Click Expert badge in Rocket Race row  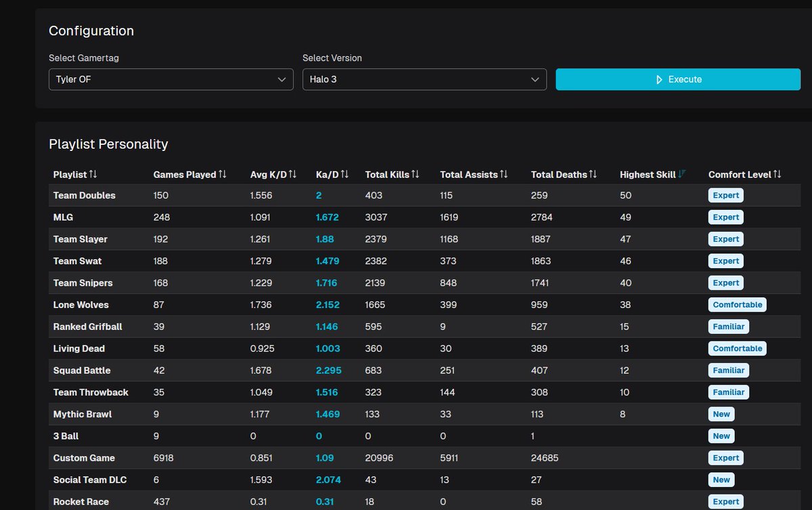pos(725,502)
